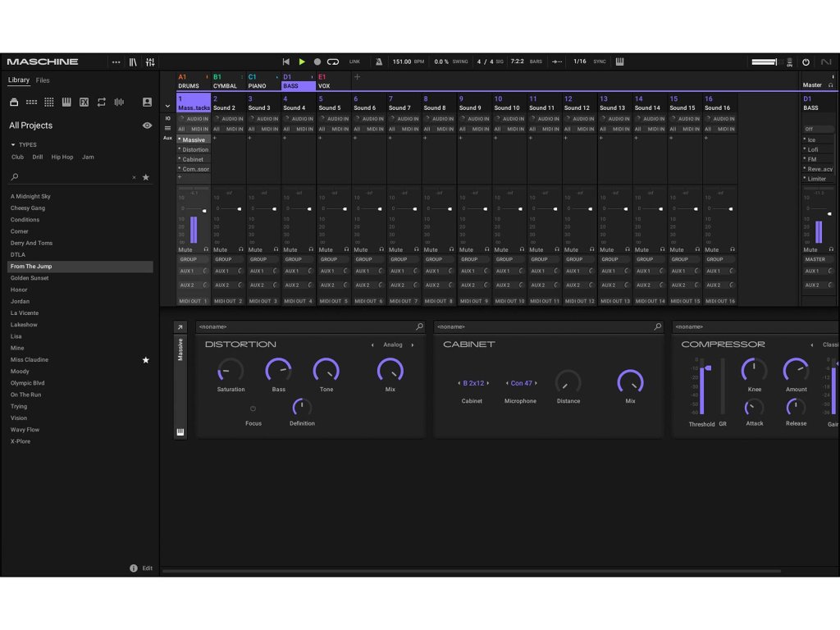Click the metronome icon
The image size is (840, 630).
coord(379,62)
